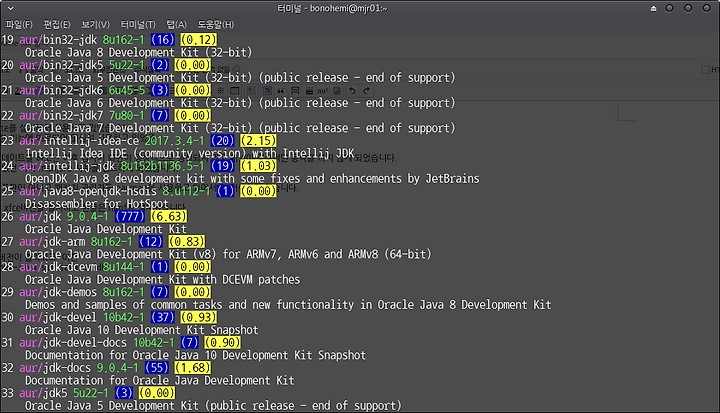
Task: Open the 보기(V) menu
Action: (x=96, y=24)
